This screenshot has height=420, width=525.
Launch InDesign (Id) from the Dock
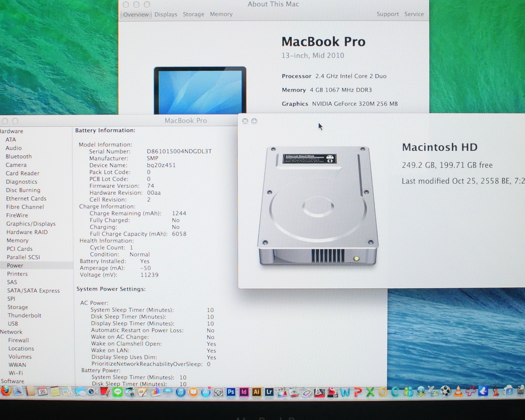click(244, 392)
